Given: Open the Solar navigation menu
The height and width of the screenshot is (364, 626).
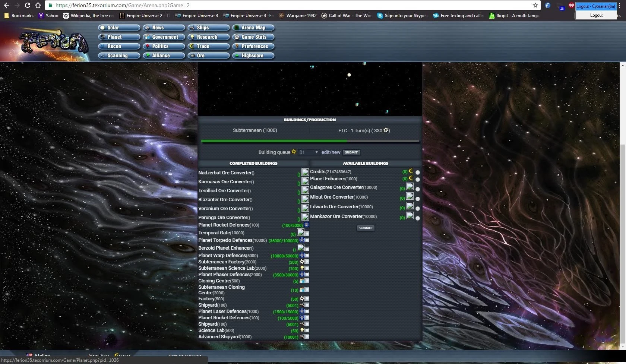Looking at the screenshot, I should point(119,28).
